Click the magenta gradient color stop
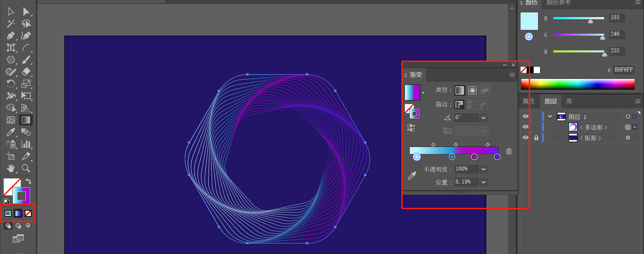 pyautogui.click(x=474, y=157)
